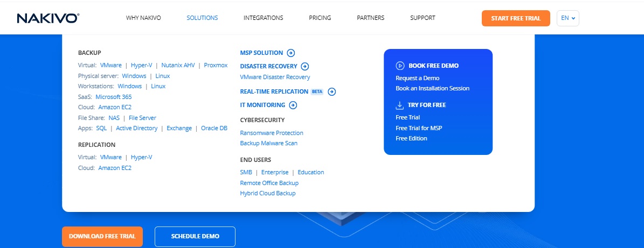
Task: Click the arrow icon beside Real-Time Replication
Action: [x=332, y=92]
